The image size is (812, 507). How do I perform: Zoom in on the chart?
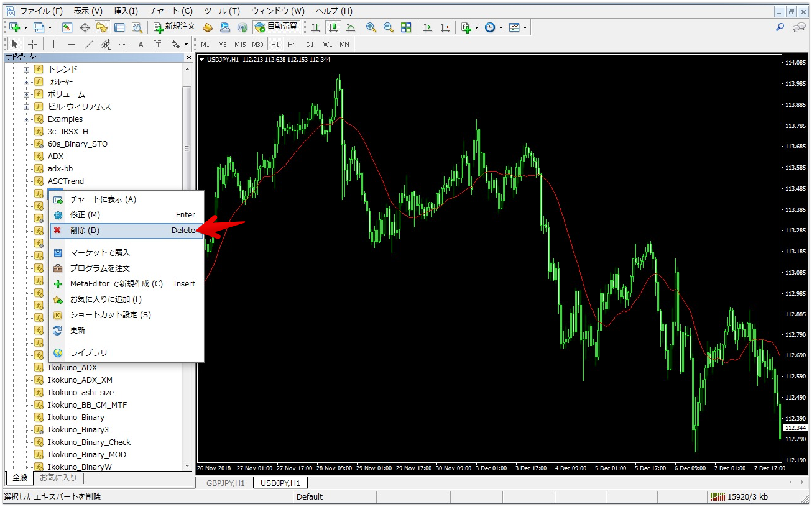coord(371,27)
